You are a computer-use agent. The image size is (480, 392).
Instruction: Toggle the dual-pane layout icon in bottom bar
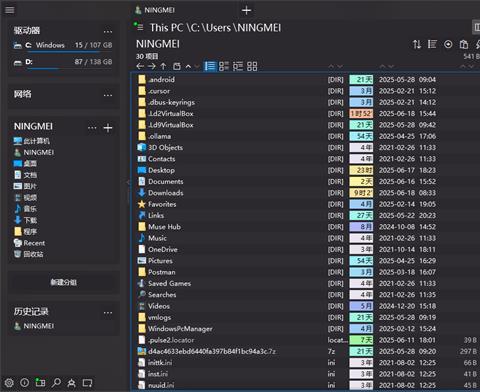click(x=40, y=382)
